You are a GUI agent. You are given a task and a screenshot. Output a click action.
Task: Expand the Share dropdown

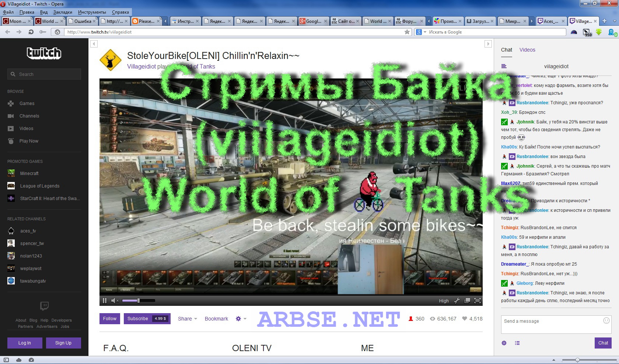click(187, 319)
